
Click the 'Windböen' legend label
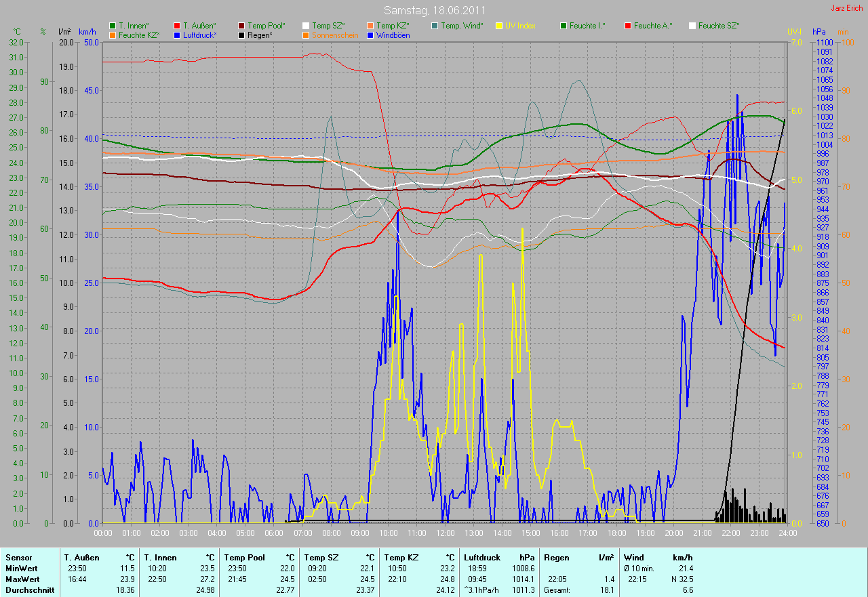pyautogui.click(x=393, y=35)
